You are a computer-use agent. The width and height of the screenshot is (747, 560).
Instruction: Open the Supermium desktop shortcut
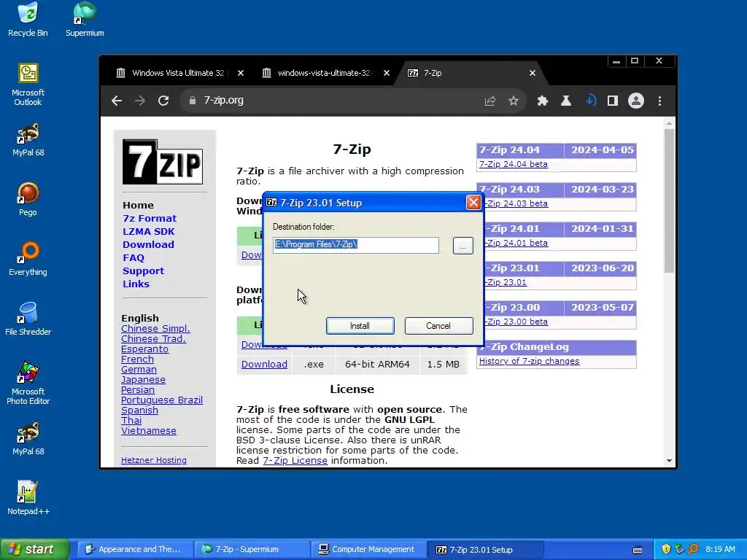85,20
